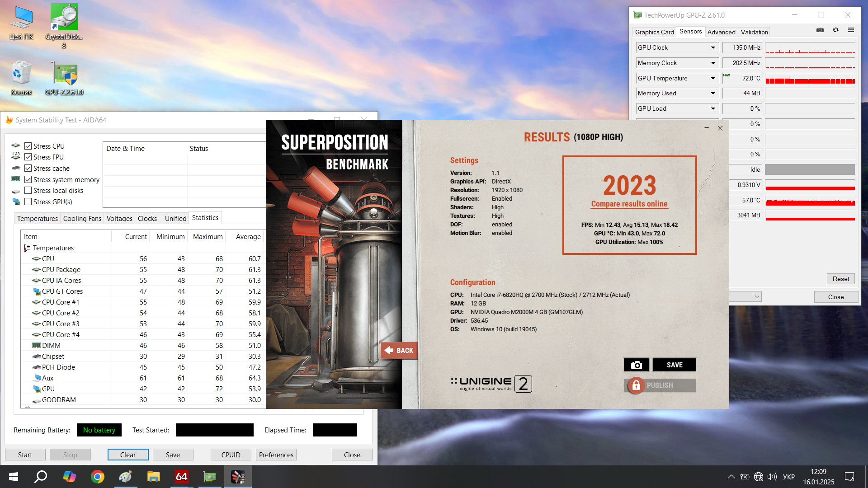Click the UNIGINE 2 engine logo
Viewport: 868px width, 488px height.
(x=491, y=384)
